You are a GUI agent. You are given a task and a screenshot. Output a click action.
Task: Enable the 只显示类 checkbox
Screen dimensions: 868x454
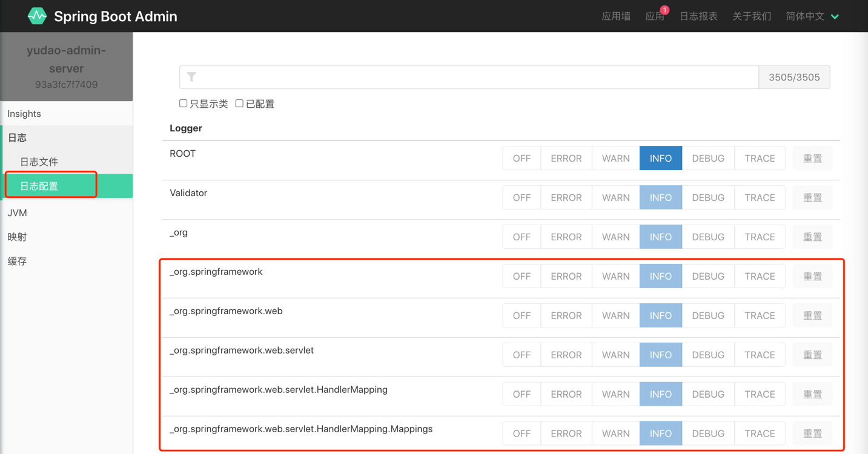point(184,104)
